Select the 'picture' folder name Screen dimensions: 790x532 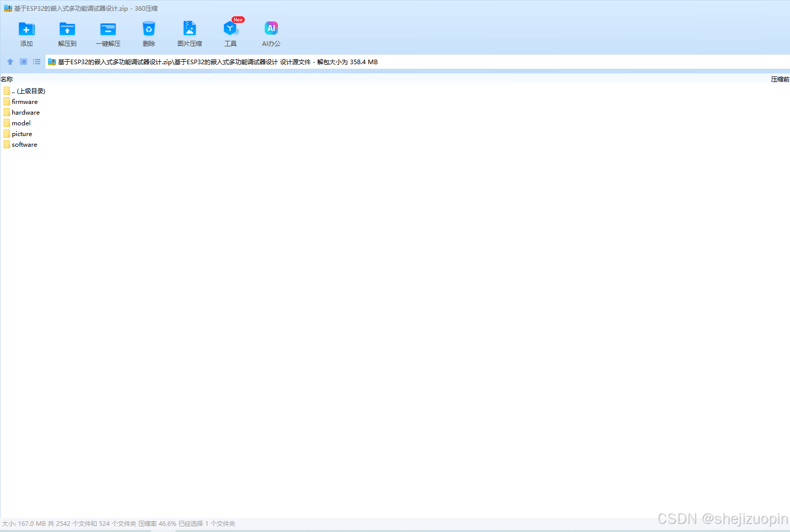pyautogui.click(x=22, y=134)
